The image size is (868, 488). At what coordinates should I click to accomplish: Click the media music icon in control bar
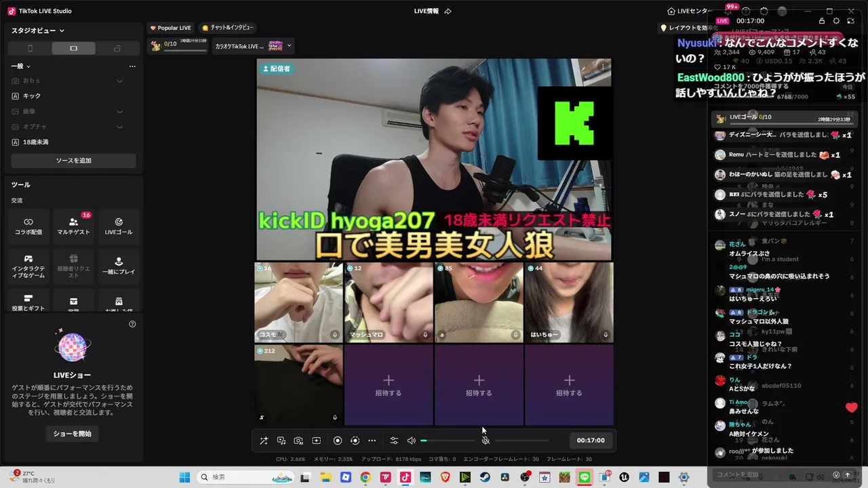coord(281,441)
